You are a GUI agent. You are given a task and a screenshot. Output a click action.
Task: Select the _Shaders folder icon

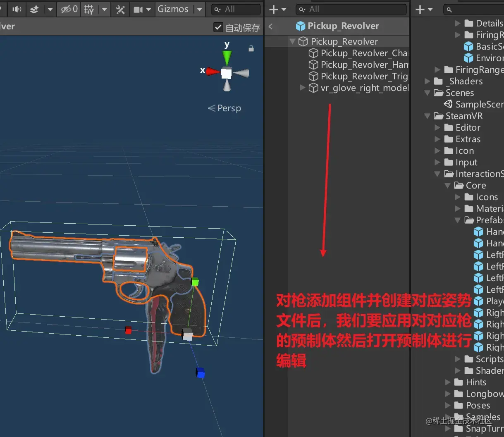point(439,81)
